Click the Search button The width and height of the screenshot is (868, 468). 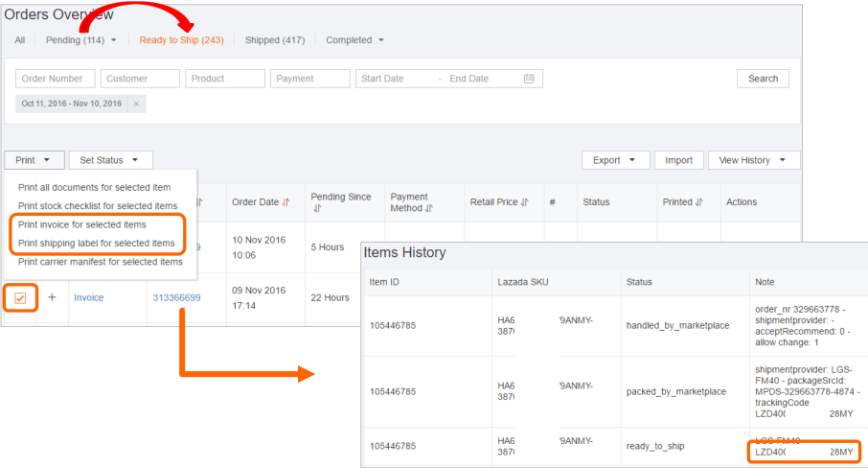tap(763, 79)
